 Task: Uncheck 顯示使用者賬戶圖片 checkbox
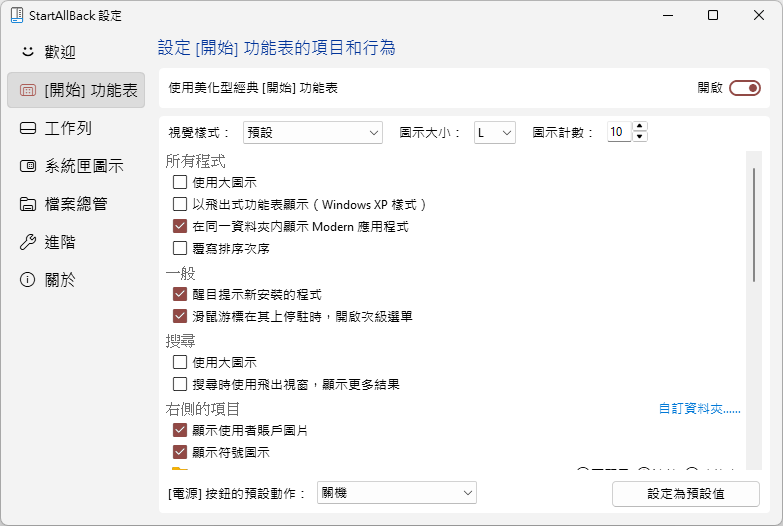pyautogui.click(x=180, y=430)
